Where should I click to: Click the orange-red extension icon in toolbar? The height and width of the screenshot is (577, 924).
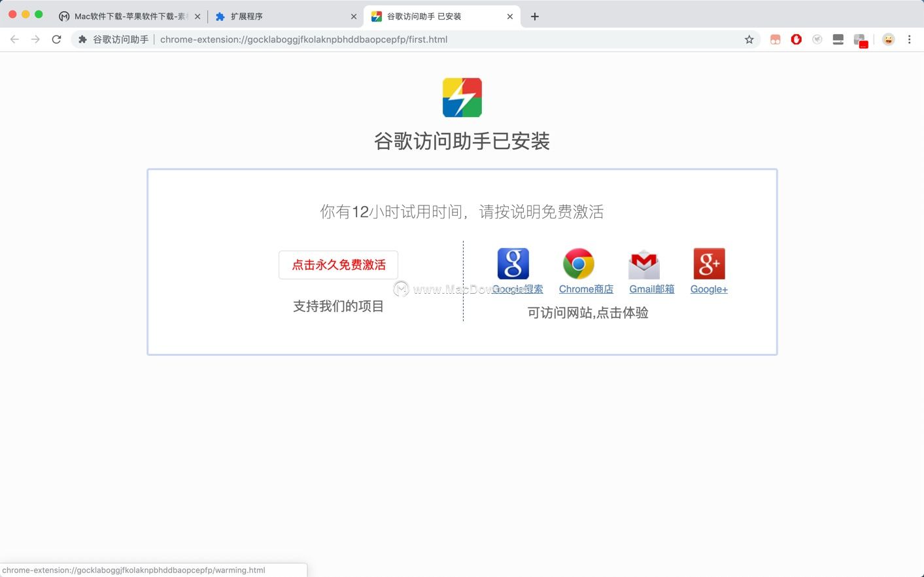point(776,39)
